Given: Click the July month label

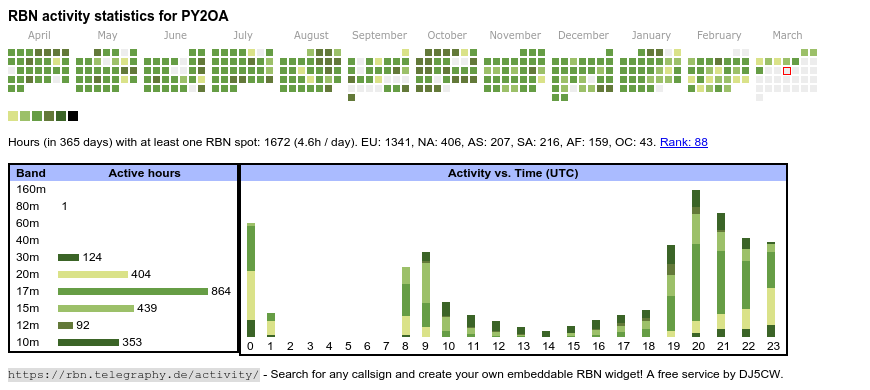Looking at the screenshot, I should [x=243, y=36].
